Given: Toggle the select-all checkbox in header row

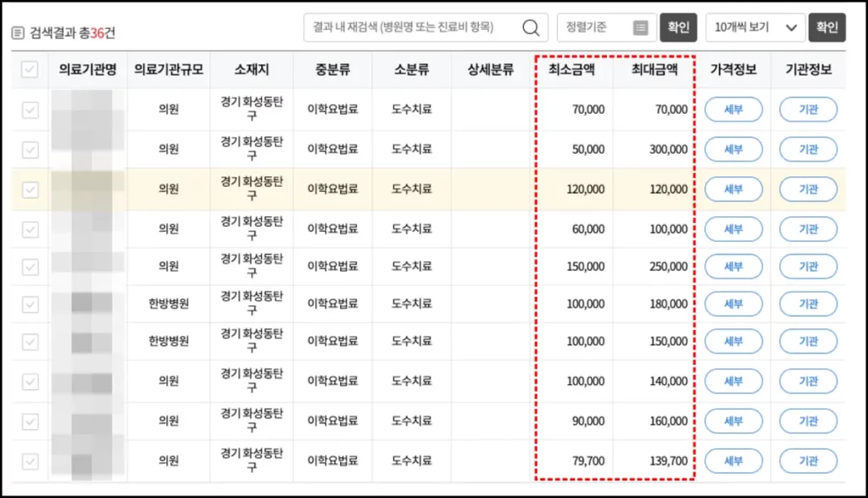Looking at the screenshot, I should [30, 70].
